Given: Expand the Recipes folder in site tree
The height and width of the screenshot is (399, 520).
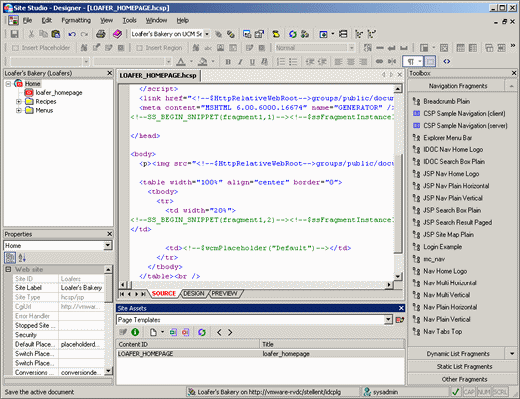Looking at the screenshot, I should point(19,101).
